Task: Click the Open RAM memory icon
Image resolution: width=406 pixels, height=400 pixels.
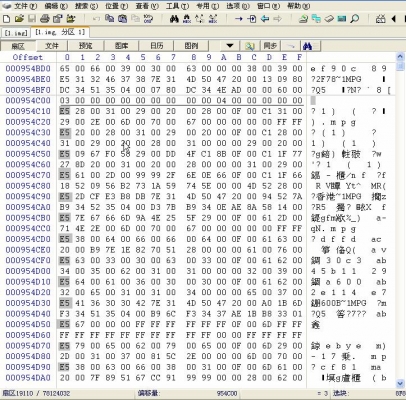Action: click(x=342, y=19)
